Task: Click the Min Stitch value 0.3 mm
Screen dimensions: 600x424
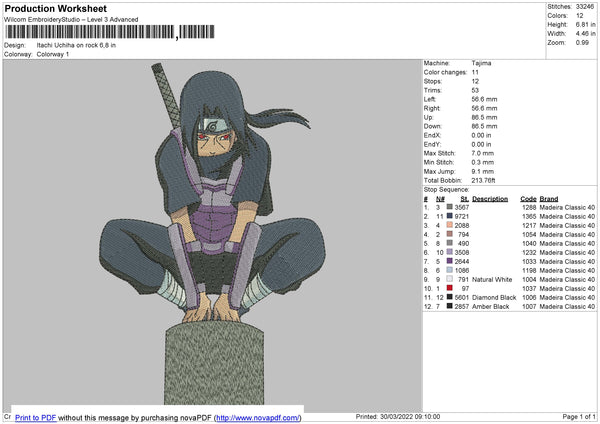Action: point(483,162)
